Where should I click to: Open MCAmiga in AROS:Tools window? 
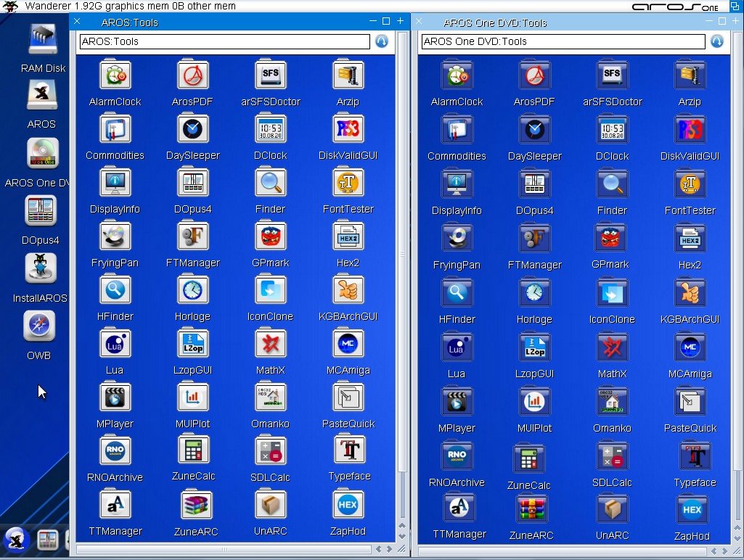tap(348, 343)
